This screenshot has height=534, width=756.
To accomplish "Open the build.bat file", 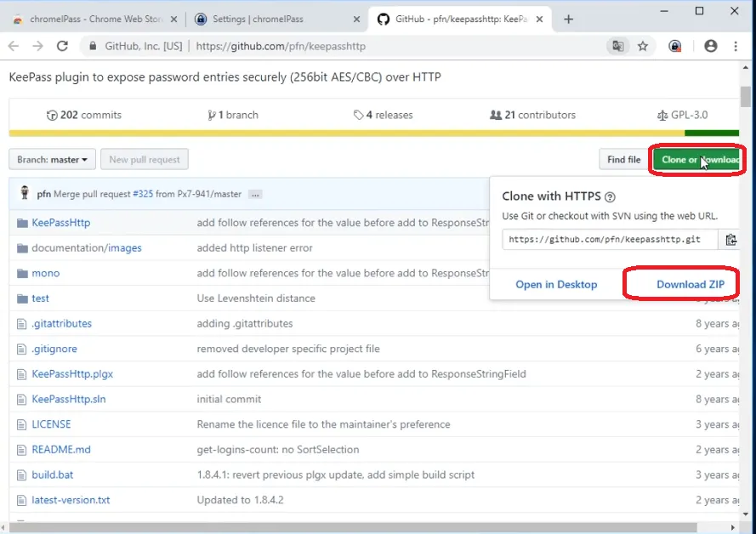I will coord(53,474).
